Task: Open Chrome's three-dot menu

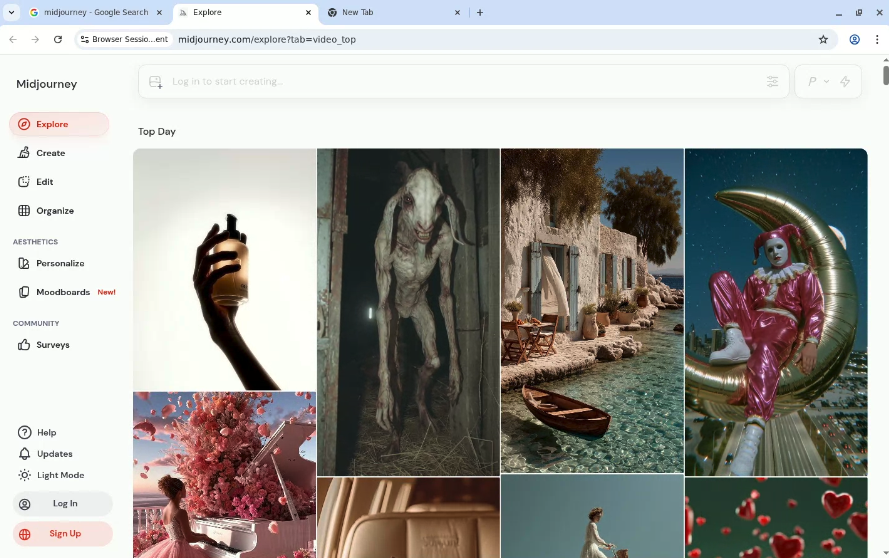Action: tap(877, 40)
